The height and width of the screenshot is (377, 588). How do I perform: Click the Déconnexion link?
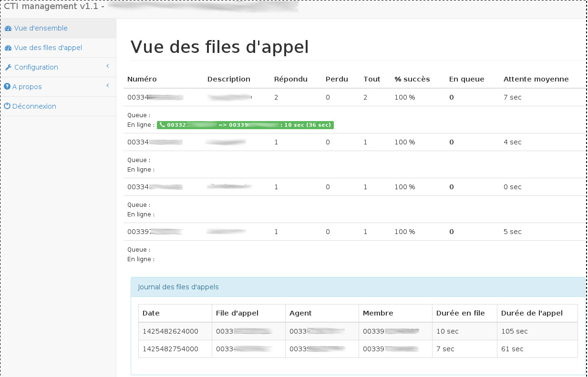(x=34, y=106)
